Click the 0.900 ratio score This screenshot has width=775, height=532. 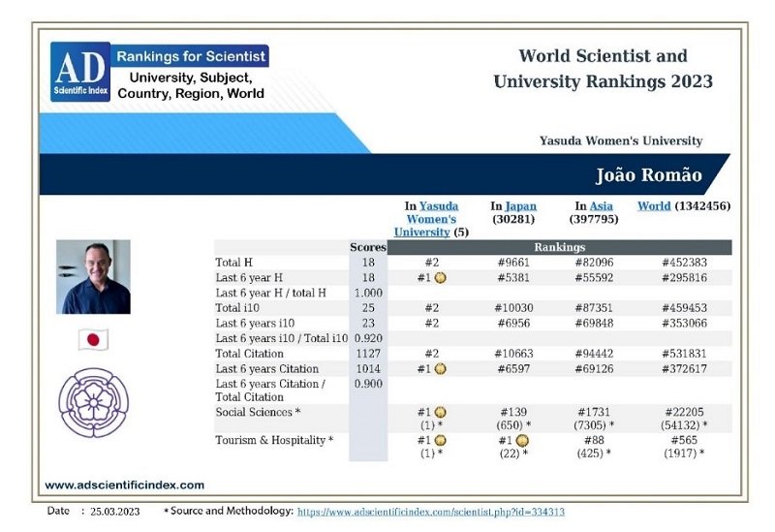point(368,384)
